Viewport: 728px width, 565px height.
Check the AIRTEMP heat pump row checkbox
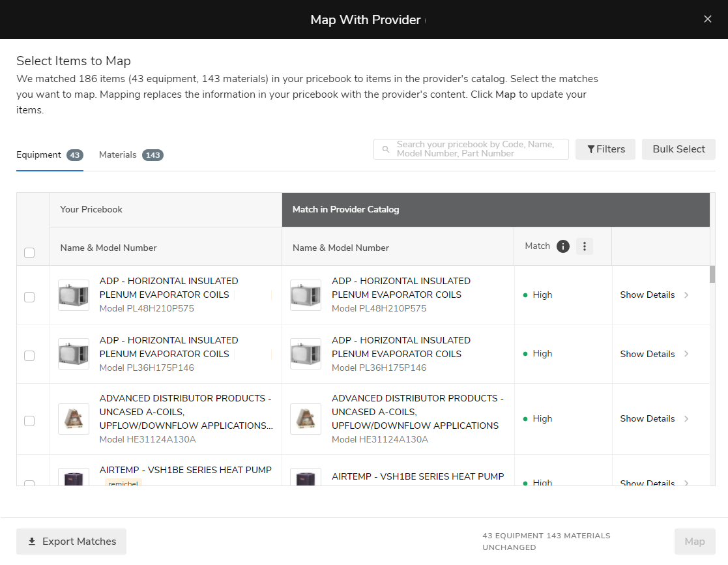(x=29, y=485)
